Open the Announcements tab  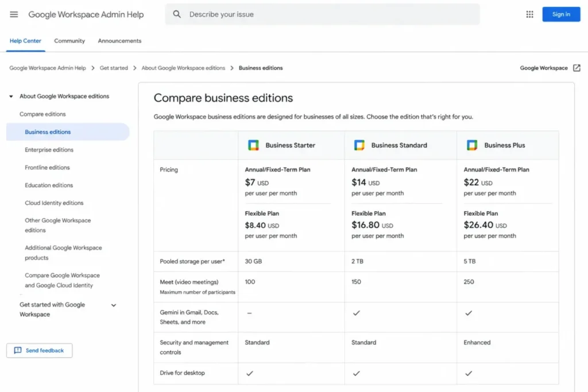coord(119,41)
